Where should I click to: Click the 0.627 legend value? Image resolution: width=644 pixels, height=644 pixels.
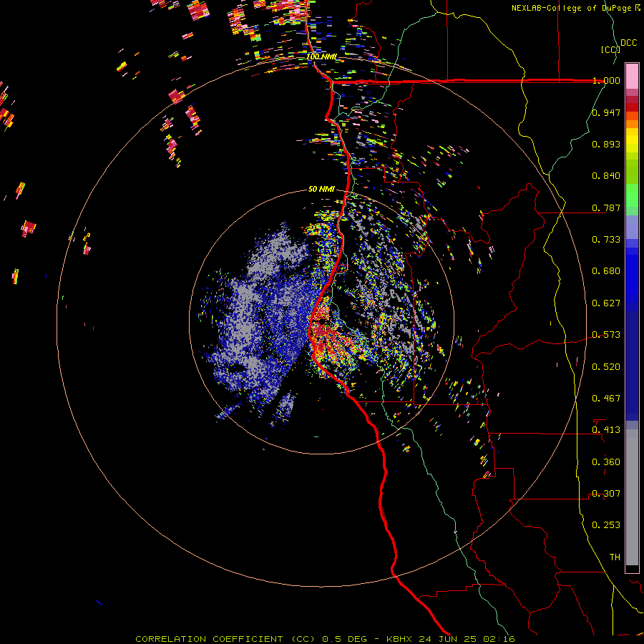pos(606,303)
